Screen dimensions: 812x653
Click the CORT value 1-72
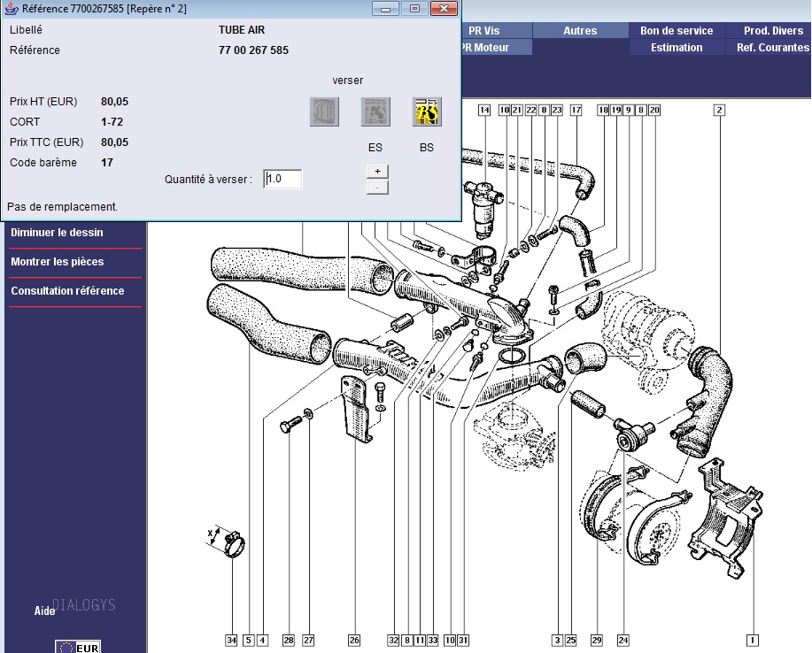[x=112, y=121]
